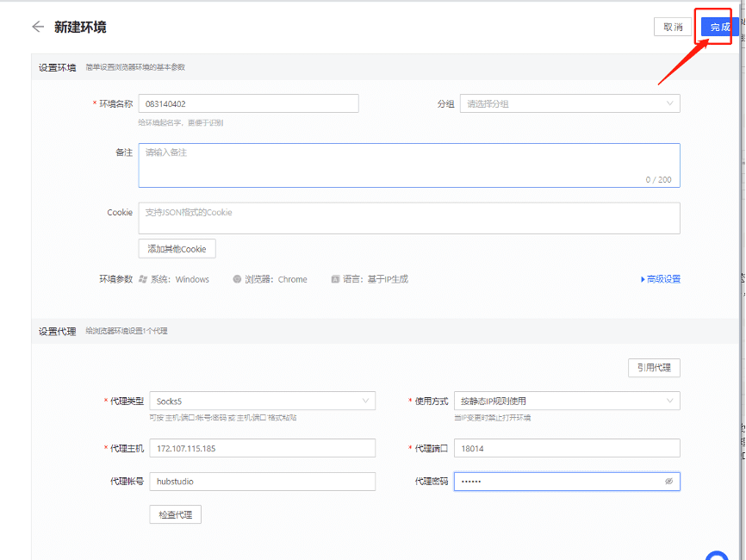Click the 检查代理 check proxy button

click(x=175, y=513)
